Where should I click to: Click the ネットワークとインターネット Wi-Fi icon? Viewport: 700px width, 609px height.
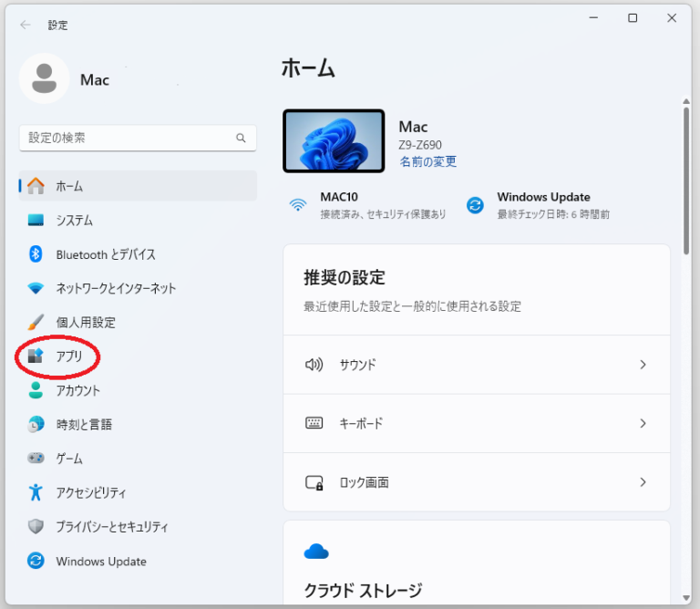pos(36,288)
